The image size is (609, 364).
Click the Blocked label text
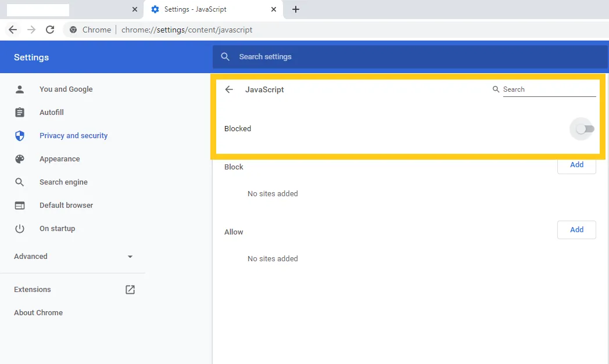point(238,129)
